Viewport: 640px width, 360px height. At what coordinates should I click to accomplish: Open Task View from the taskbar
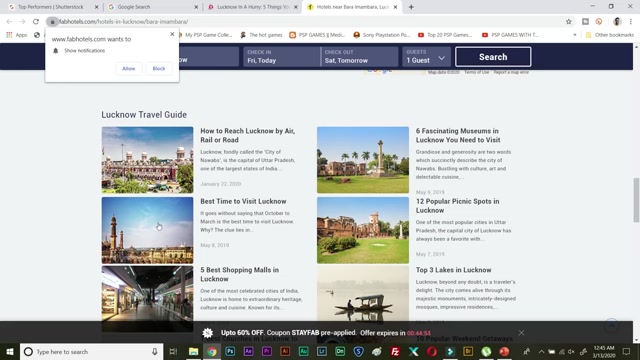tap(173, 351)
